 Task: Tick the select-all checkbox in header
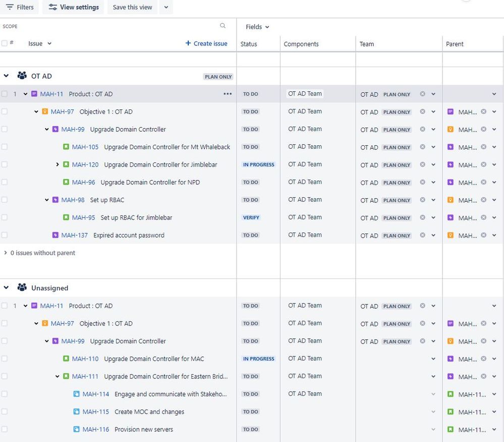[x=4, y=43]
